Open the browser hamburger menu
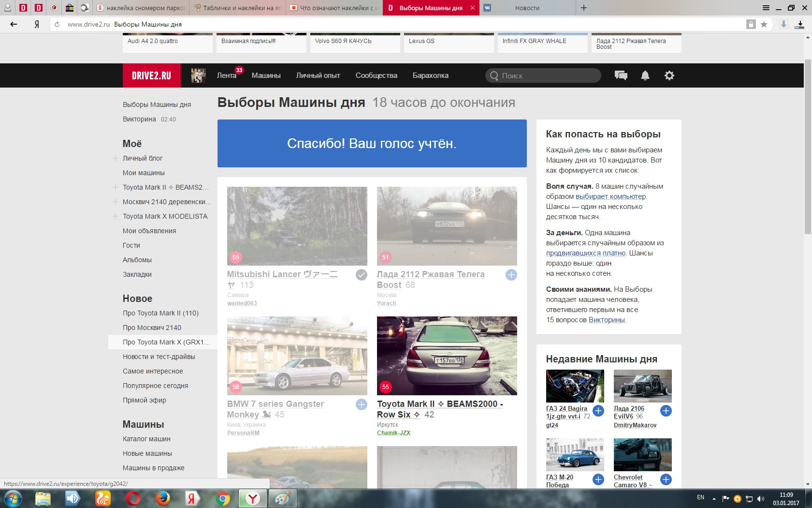 tap(766, 8)
